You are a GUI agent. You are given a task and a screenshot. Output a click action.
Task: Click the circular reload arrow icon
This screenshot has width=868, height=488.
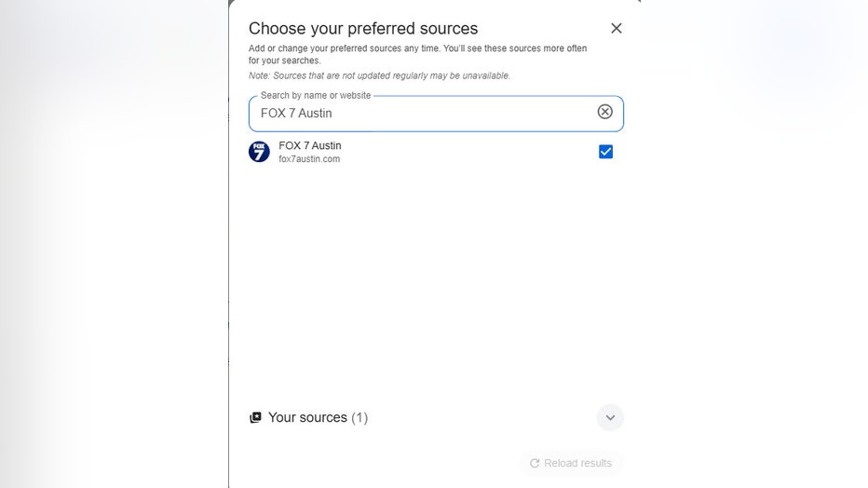coord(535,463)
